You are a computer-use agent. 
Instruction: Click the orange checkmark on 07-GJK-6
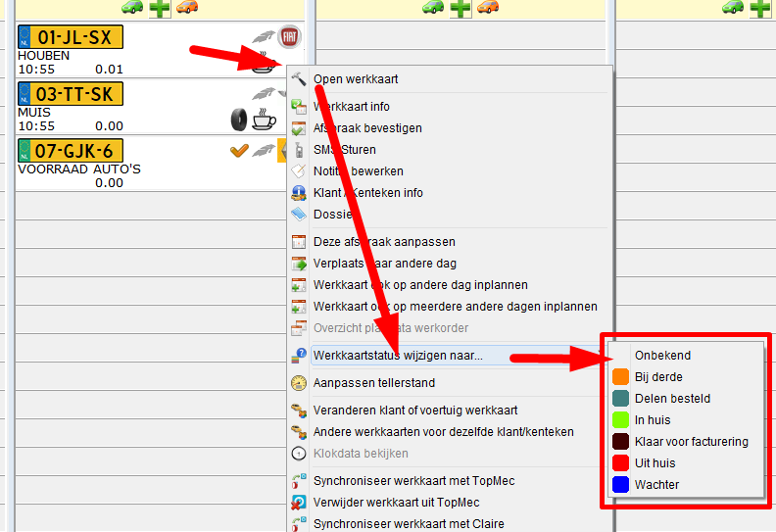[239, 150]
